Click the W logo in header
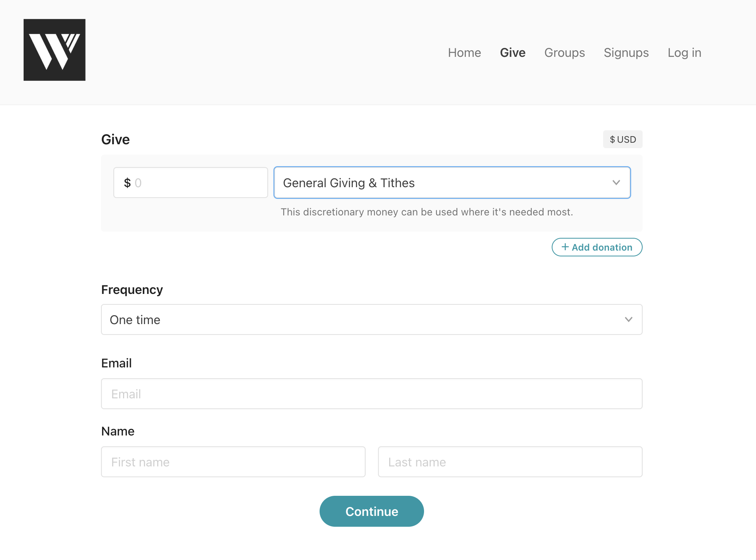This screenshot has width=756, height=560. (55, 50)
